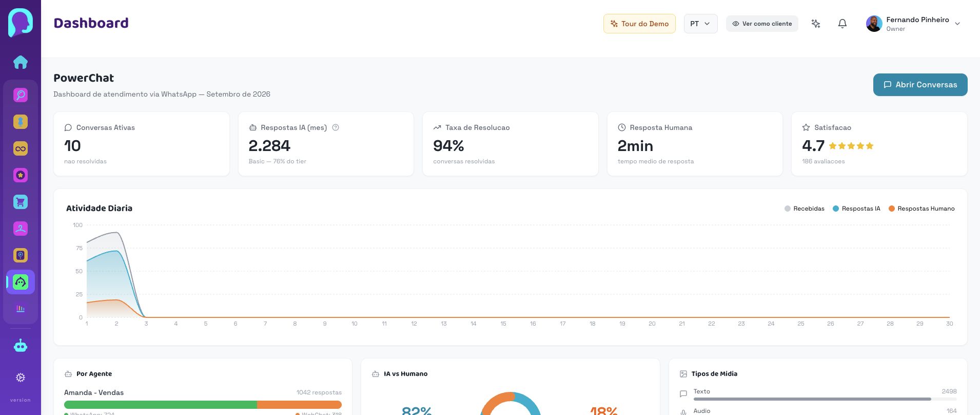Click the 1042 respostas label
980x415 pixels.
pyautogui.click(x=319, y=392)
